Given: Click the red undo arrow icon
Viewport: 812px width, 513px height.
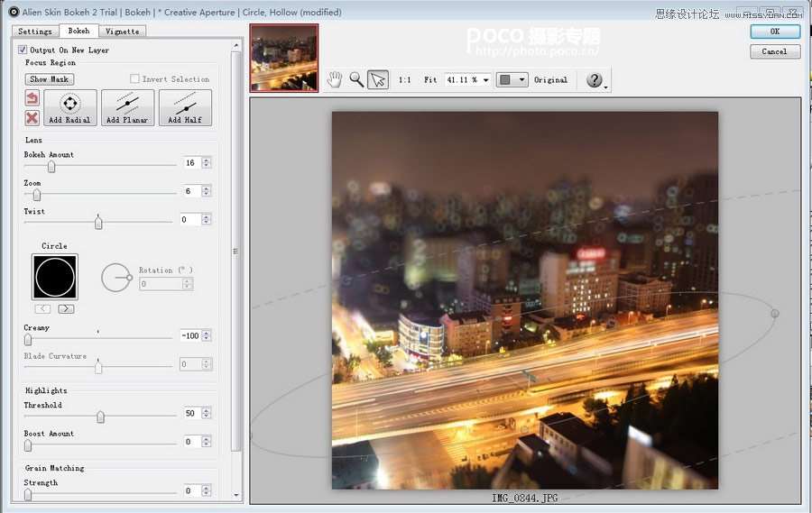Looking at the screenshot, I should click(32, 98).
